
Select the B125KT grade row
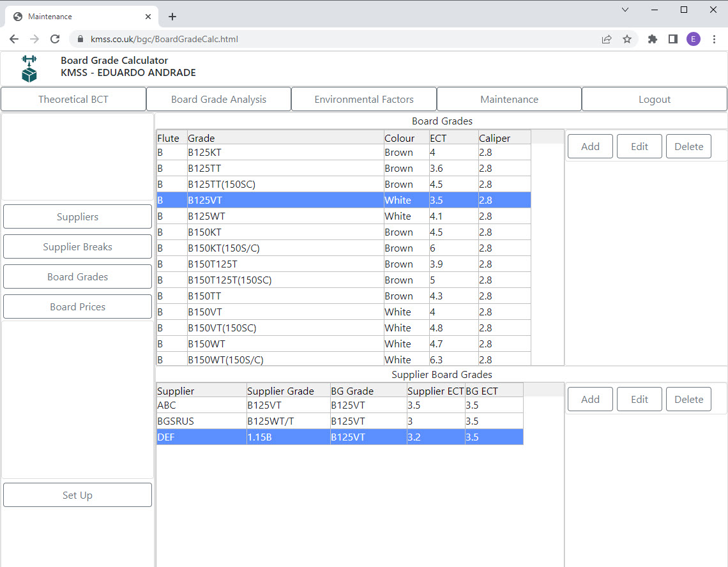344,153
